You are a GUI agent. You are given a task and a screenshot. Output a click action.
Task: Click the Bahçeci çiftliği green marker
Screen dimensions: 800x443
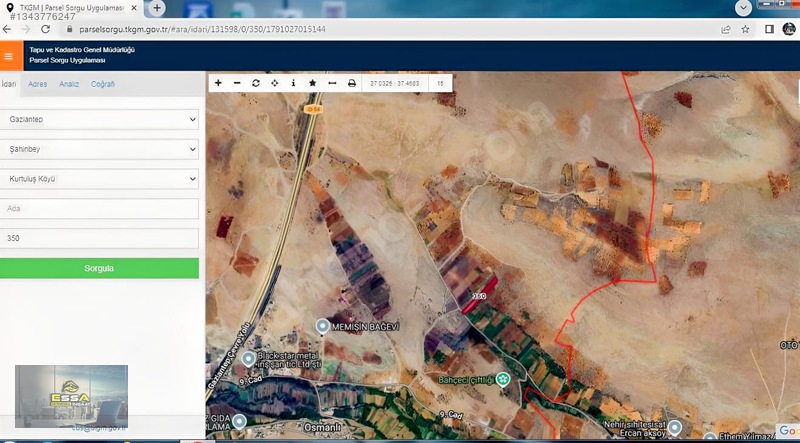(503, 379)
